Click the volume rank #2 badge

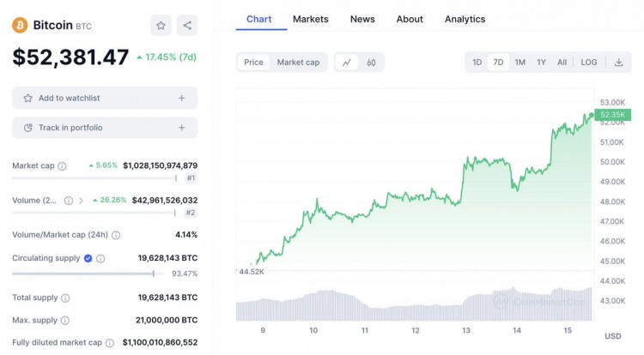coord(191,213)
